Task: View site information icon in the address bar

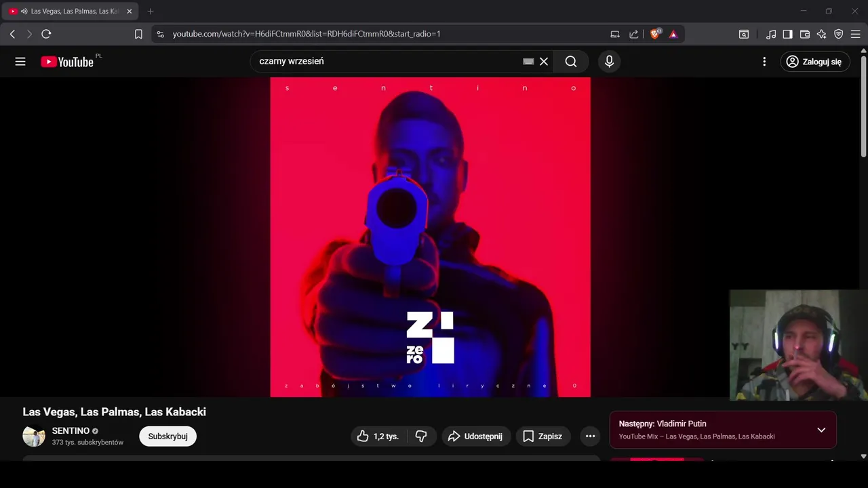Action: click(160, 34)
